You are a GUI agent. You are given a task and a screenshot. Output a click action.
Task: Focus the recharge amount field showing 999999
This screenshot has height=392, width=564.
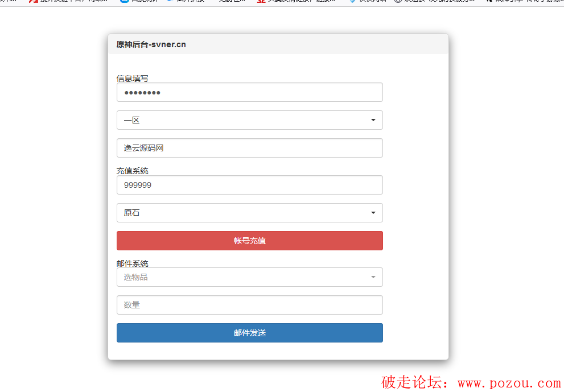point(250,185)
